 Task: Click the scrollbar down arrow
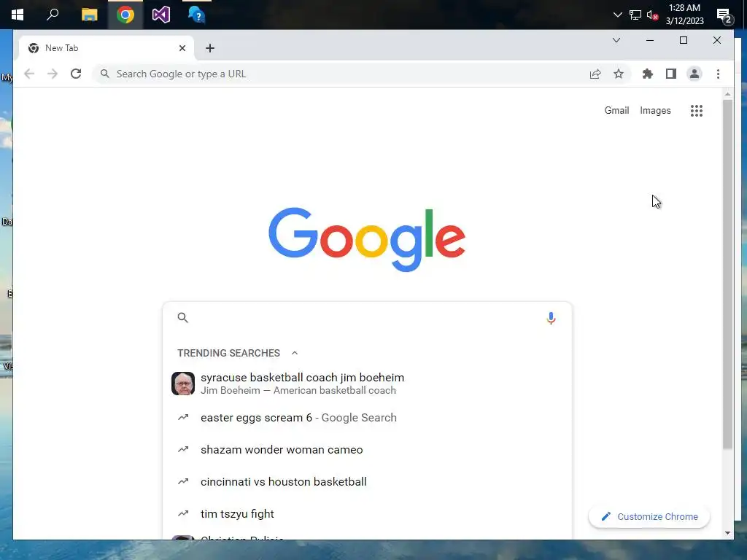tap(727, 533)
